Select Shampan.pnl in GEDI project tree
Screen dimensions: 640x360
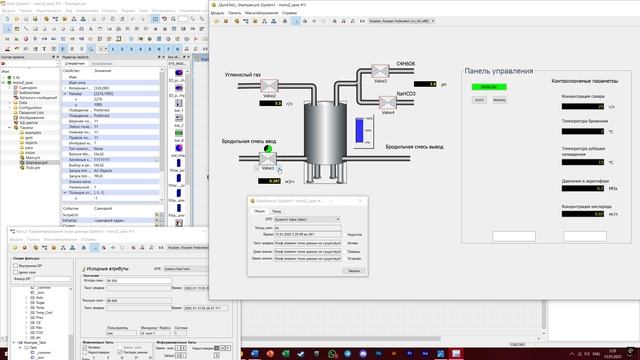coord(36,162)
